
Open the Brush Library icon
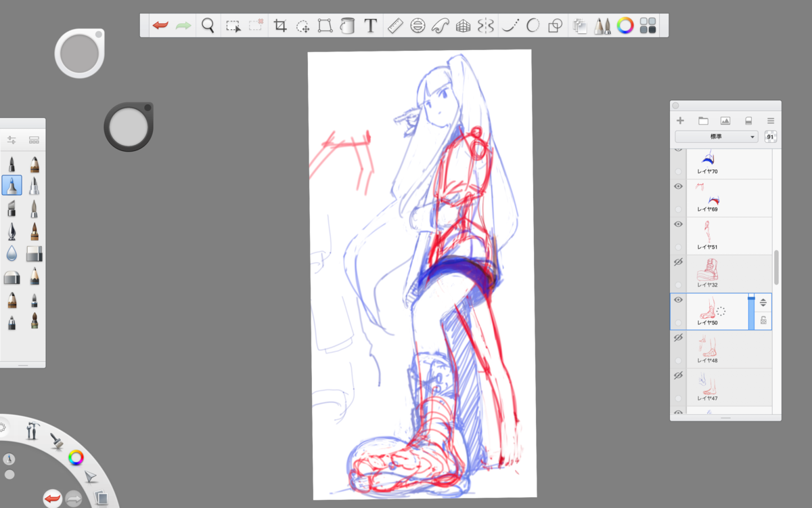(34, 140)
